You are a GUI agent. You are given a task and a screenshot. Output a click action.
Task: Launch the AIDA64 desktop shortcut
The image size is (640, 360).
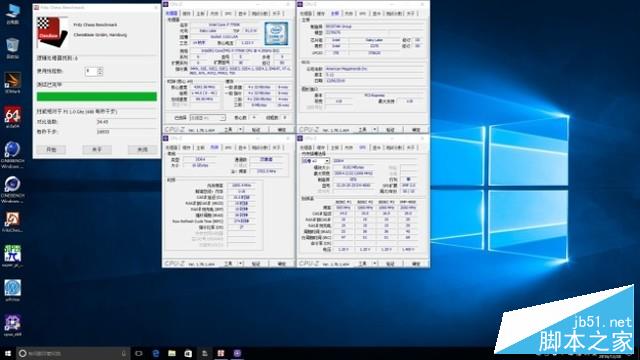click(x=13, y=117)
